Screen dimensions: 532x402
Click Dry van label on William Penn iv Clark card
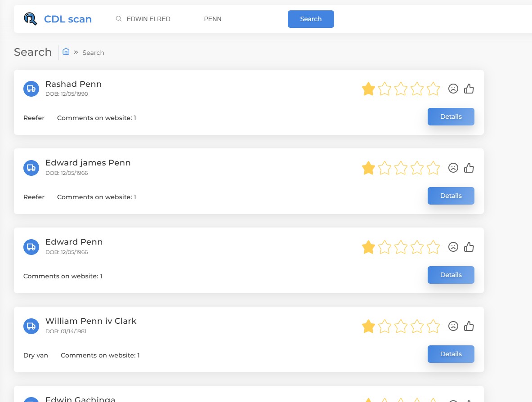(36, 355)
